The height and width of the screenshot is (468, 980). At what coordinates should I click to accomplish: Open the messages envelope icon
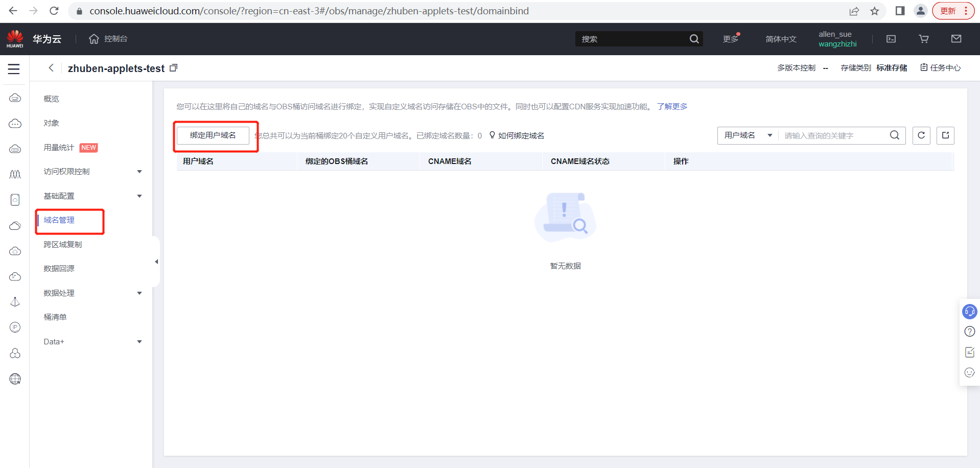tap(956, 39)
